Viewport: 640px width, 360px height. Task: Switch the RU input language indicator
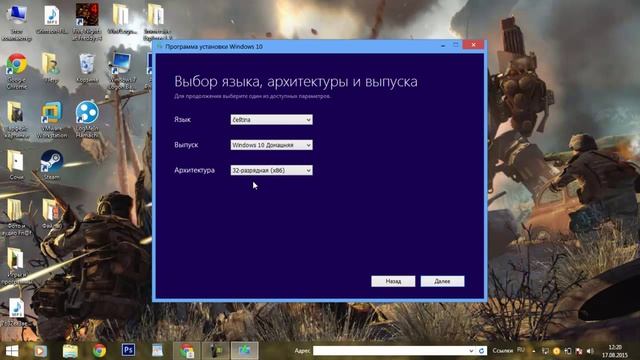coord(521,350)
